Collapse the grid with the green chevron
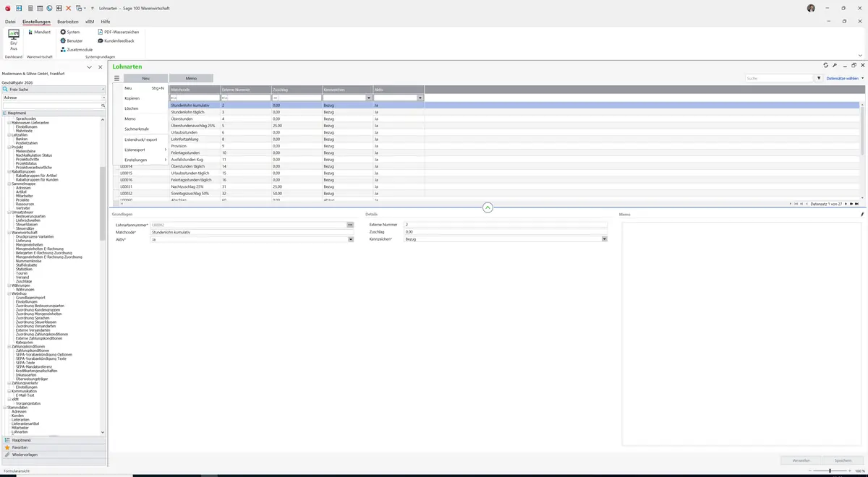 (x=488, y=207)
